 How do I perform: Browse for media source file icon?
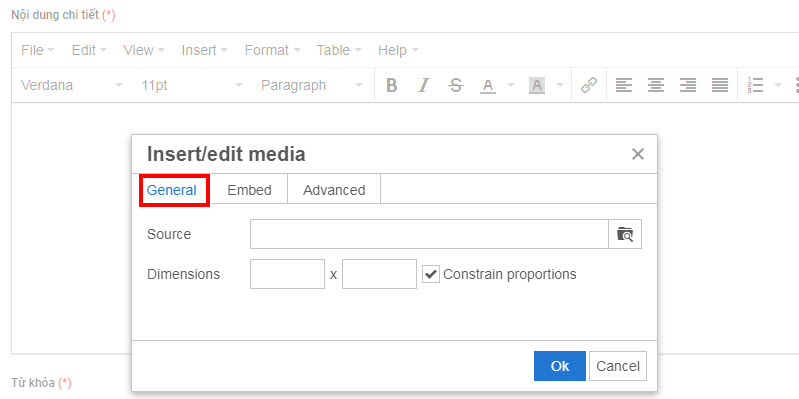tap(625, 234)
